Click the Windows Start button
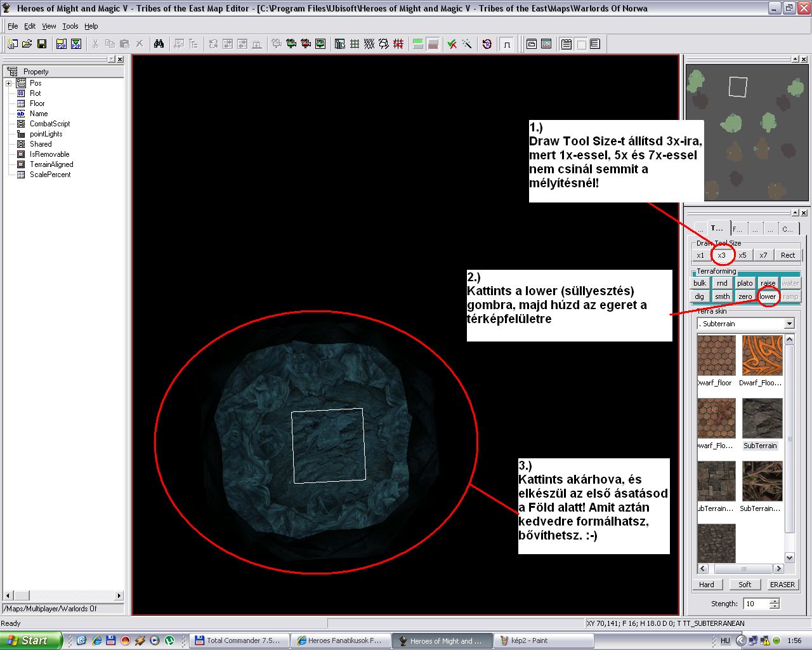 click(x=31, y=640)
